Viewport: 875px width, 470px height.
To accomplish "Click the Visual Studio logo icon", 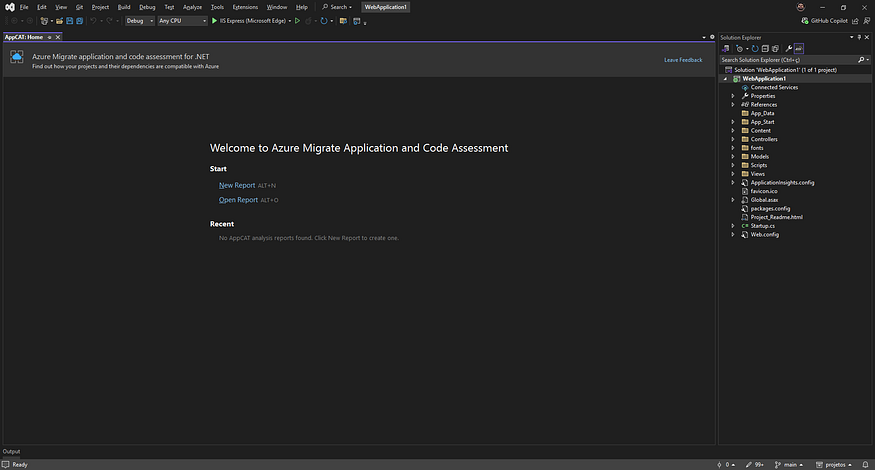I will 9,7.
